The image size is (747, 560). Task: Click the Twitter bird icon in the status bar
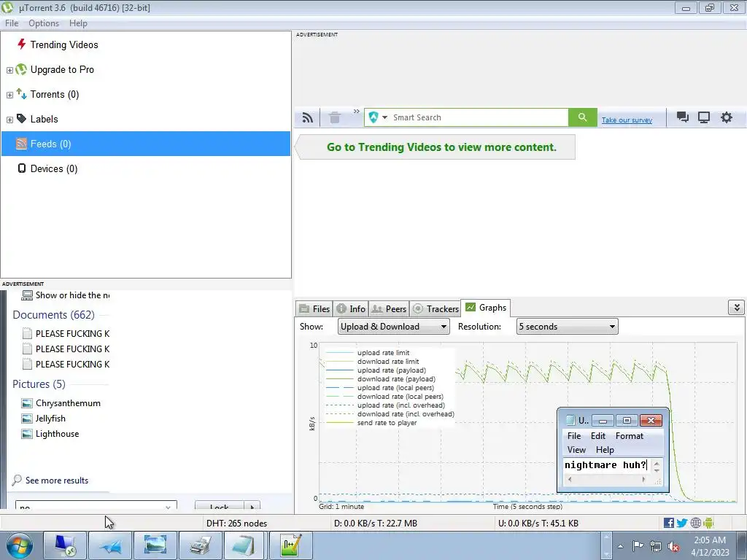coord(682,524)
